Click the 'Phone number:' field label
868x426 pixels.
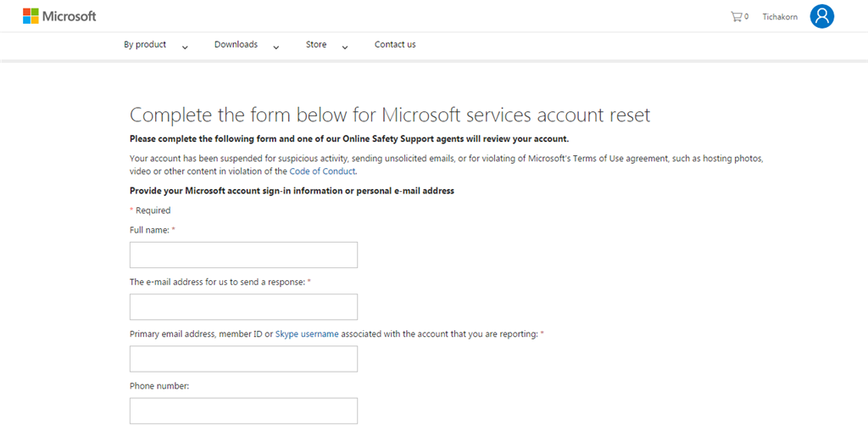pyautogui.click(x=159, y=386)
